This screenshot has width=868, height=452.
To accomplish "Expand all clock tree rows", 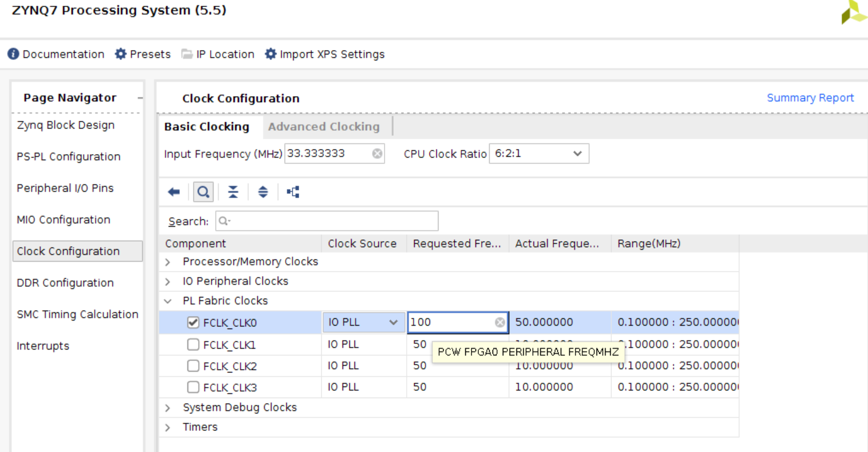I will (262, 192).
